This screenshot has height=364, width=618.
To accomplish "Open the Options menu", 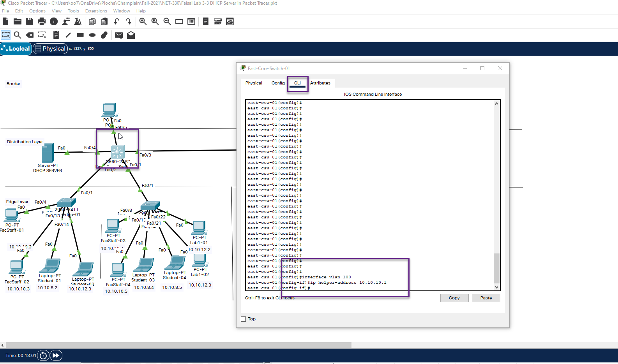I will pyautogui.click(x=37, y=11).
